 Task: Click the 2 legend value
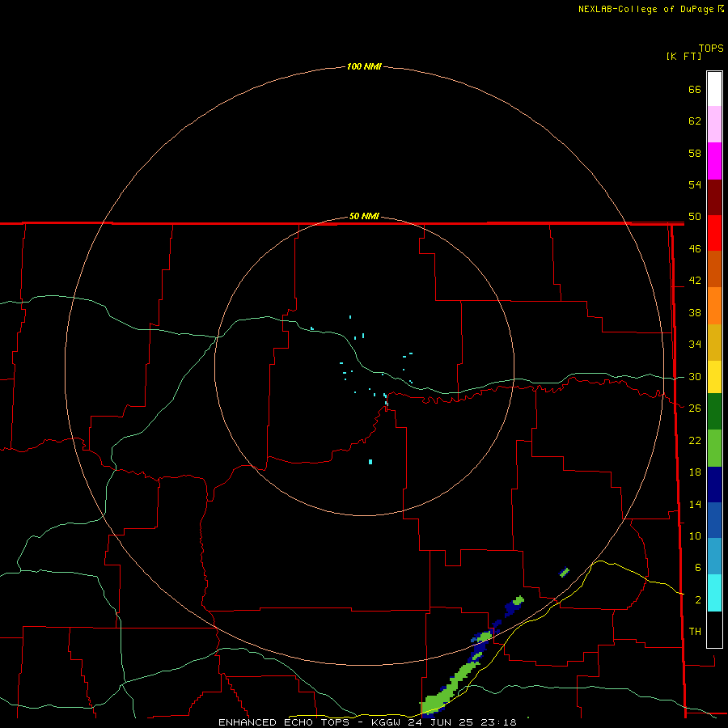697,600
